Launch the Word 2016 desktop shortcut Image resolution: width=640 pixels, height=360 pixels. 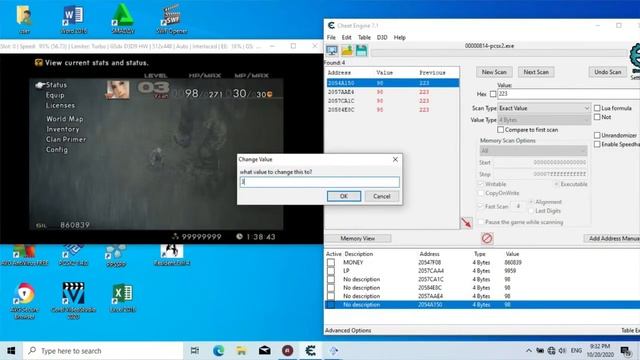[73, 19]
